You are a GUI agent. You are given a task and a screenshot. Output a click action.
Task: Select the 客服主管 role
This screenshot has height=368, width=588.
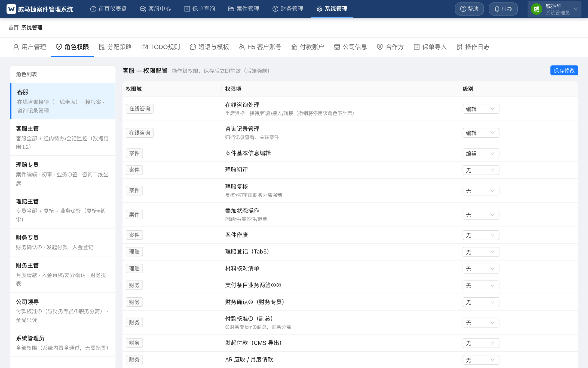point(63,137)
